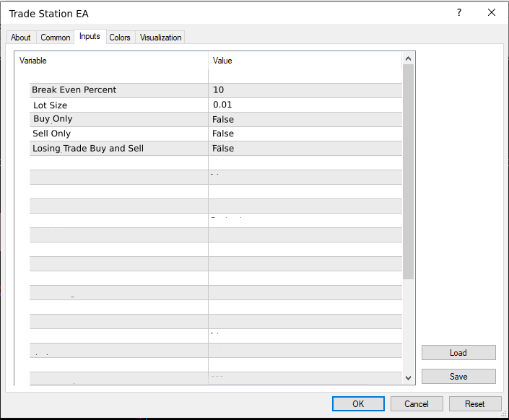The height and width of the screenshot is (420, 509).
Task: Go to the Colors tab
Action: click(x=120, y=38)
